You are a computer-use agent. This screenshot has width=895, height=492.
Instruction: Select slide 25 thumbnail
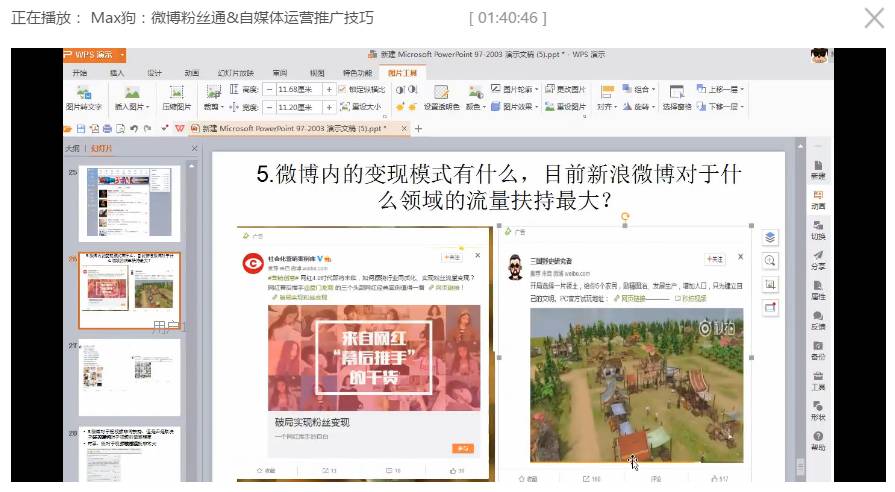coord(129,204)
